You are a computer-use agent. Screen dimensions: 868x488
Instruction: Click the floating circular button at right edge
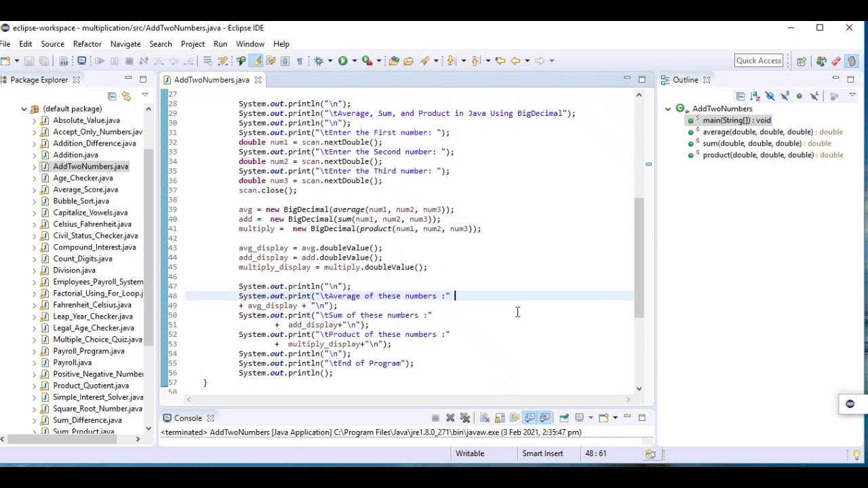pos(850,404)
